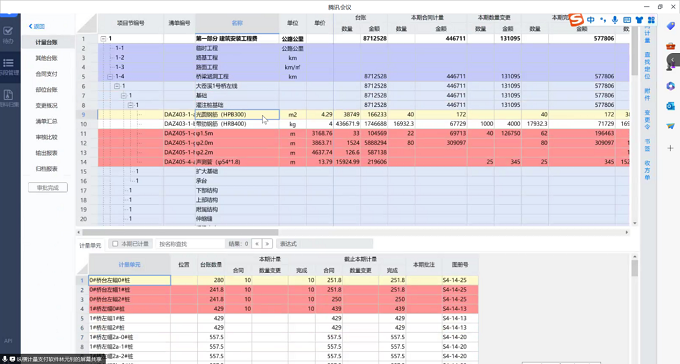
Task: Click the plus icon in right edge sidebar
Action: pos(670,148)
